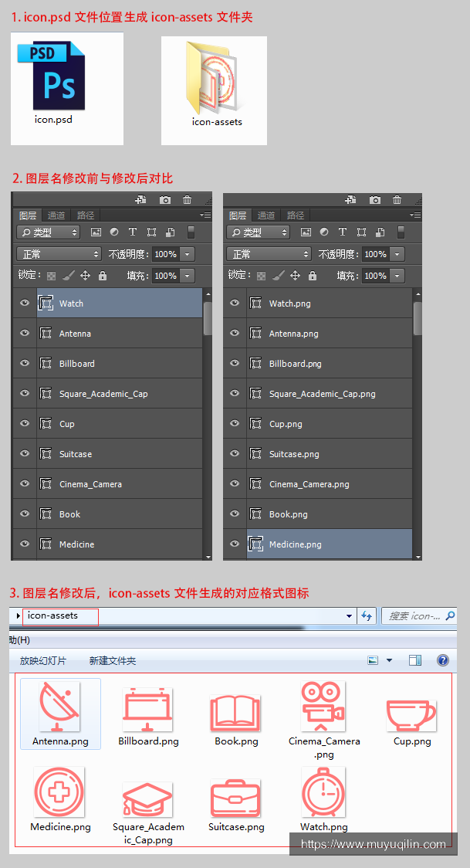Click the scrollbar thumb of the Watch.png layer list

point(418,318)
